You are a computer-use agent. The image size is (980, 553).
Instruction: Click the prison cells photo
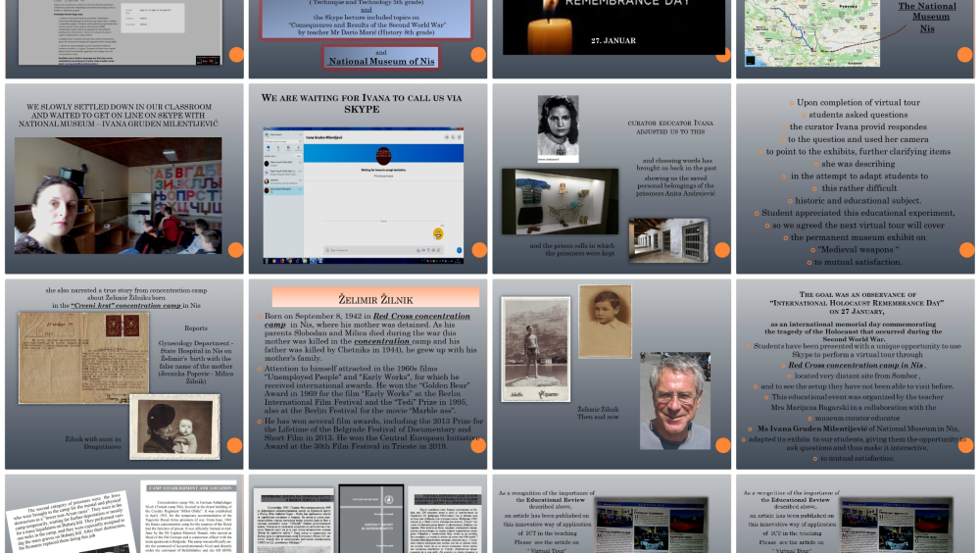coord(668,240)
